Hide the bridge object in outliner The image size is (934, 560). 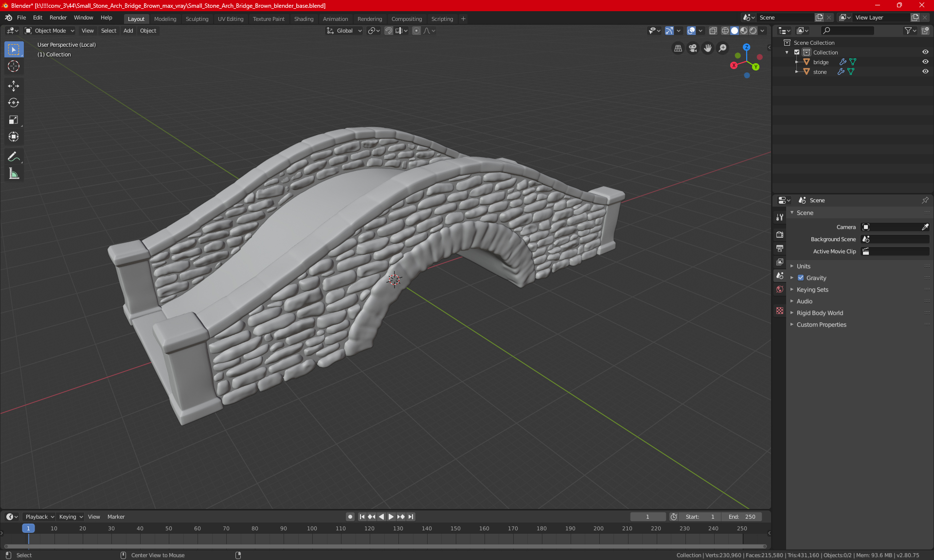925,62
